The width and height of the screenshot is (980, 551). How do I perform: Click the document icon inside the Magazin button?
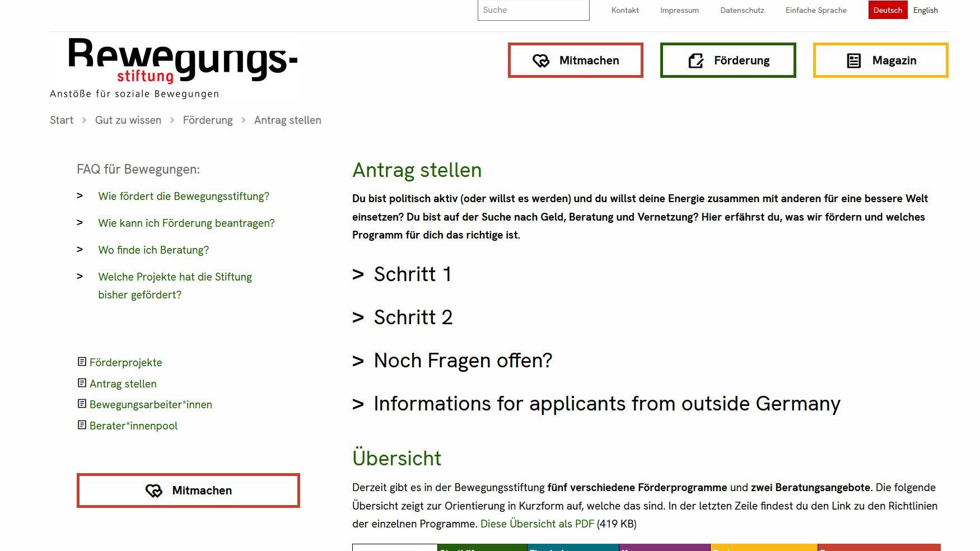853,60
